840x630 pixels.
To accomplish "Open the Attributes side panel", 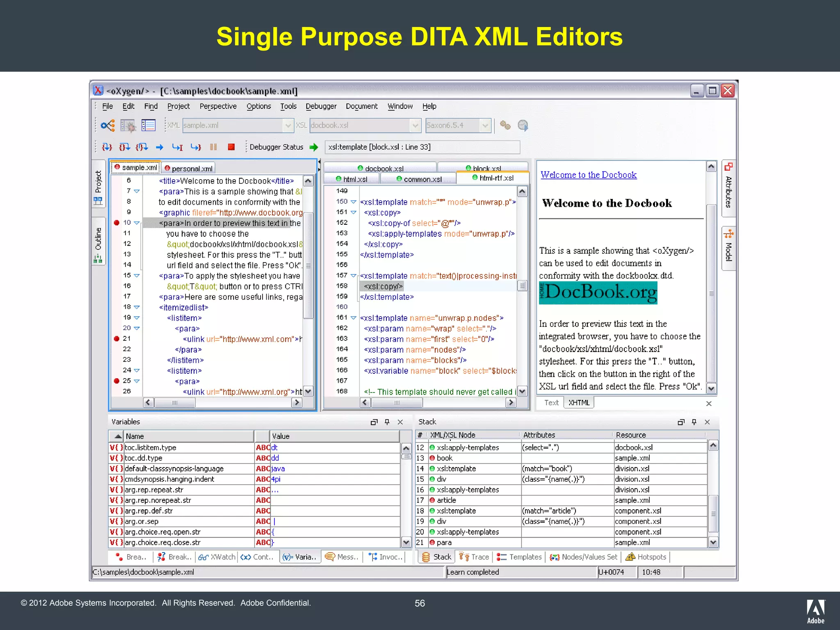I will [x=728, y=188].
